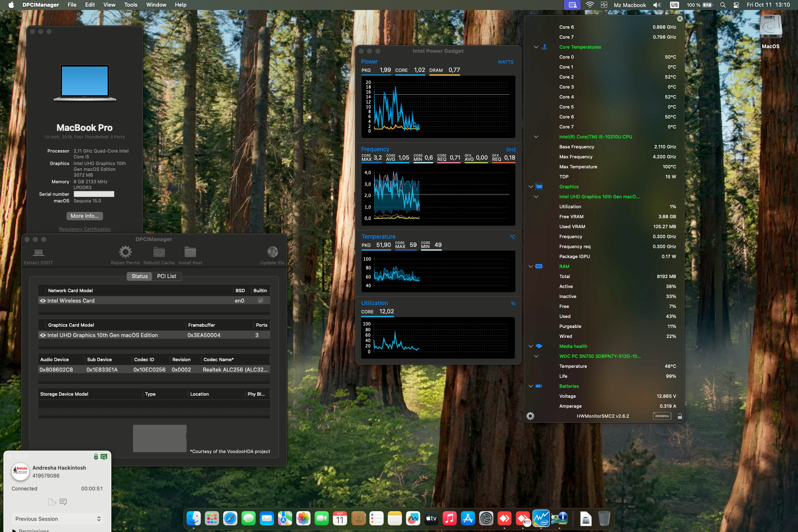Open the Regulatory Certification link
Viewport: 798px width, 532px height.
coord(84,229)
